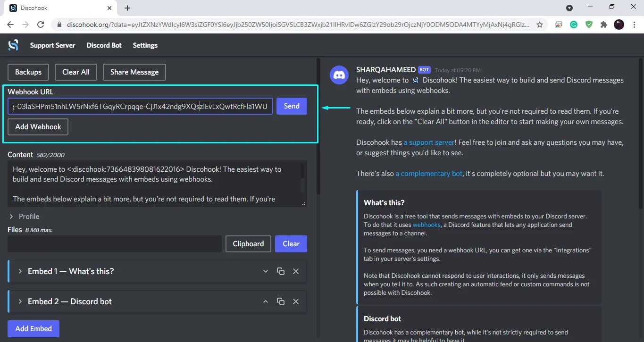This screenshot has height=342, width=644.
Task: Send the message with the Send button
Action: pyautogui.click(x=292, y=106)
